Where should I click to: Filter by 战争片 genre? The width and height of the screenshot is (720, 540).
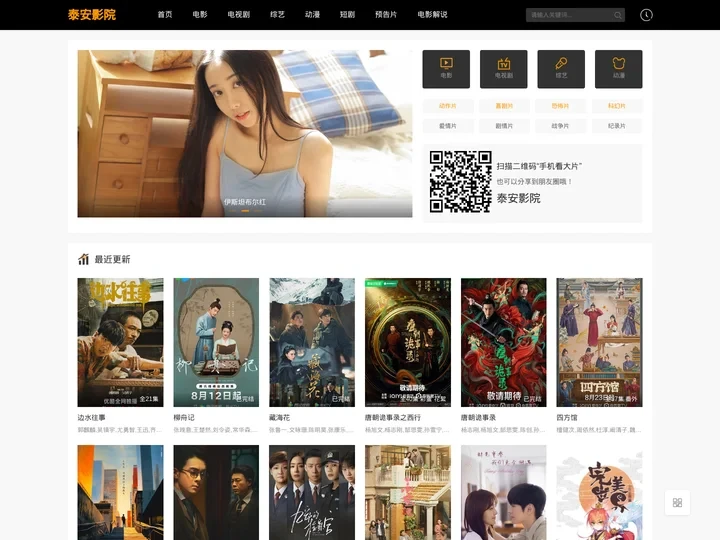click(x=561, y=126)
